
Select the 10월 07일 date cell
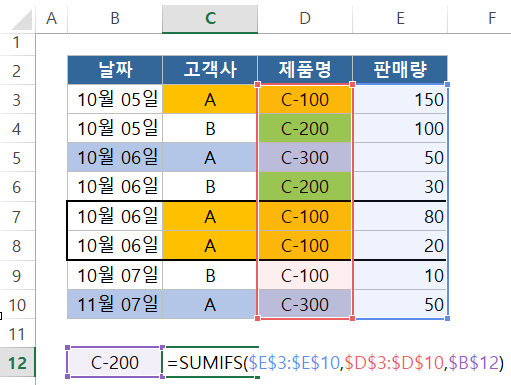(x=115, y=275)
